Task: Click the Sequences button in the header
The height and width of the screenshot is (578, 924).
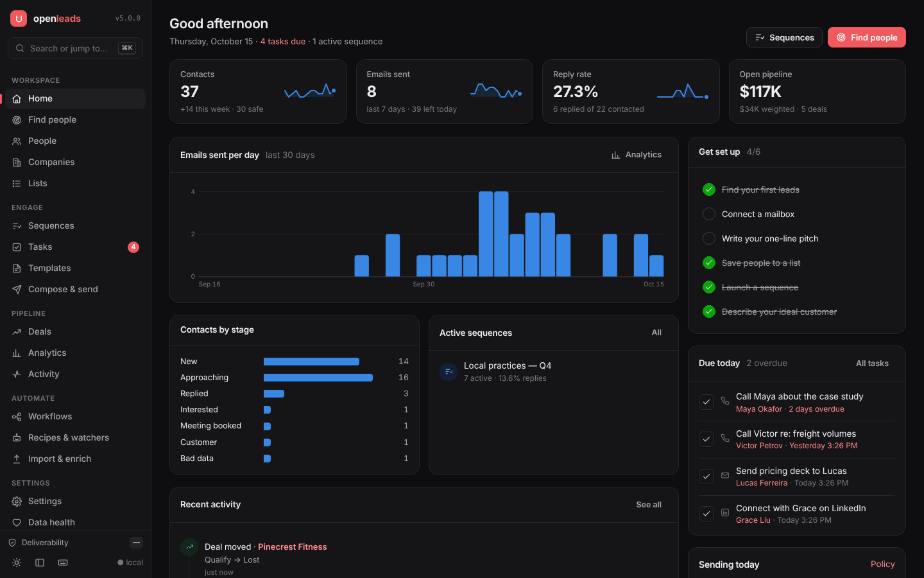Action: tap(784, 37)
